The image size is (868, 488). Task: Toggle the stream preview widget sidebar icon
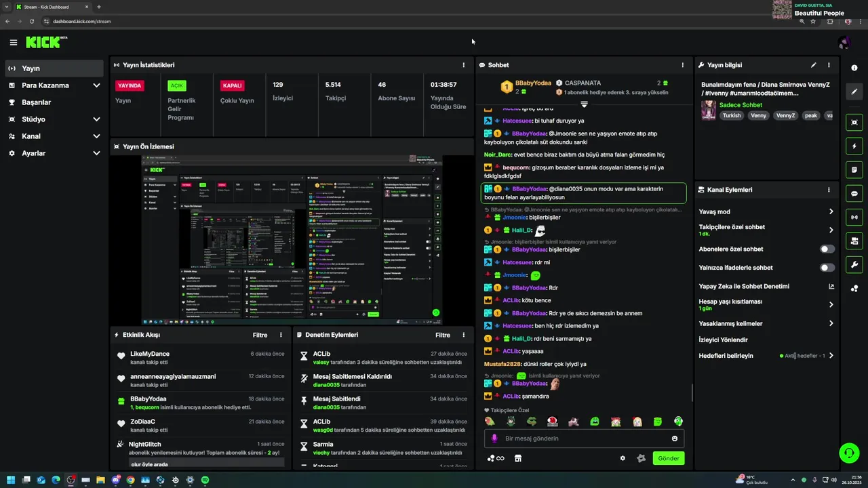pyautogui.click(x=854, y=122)
